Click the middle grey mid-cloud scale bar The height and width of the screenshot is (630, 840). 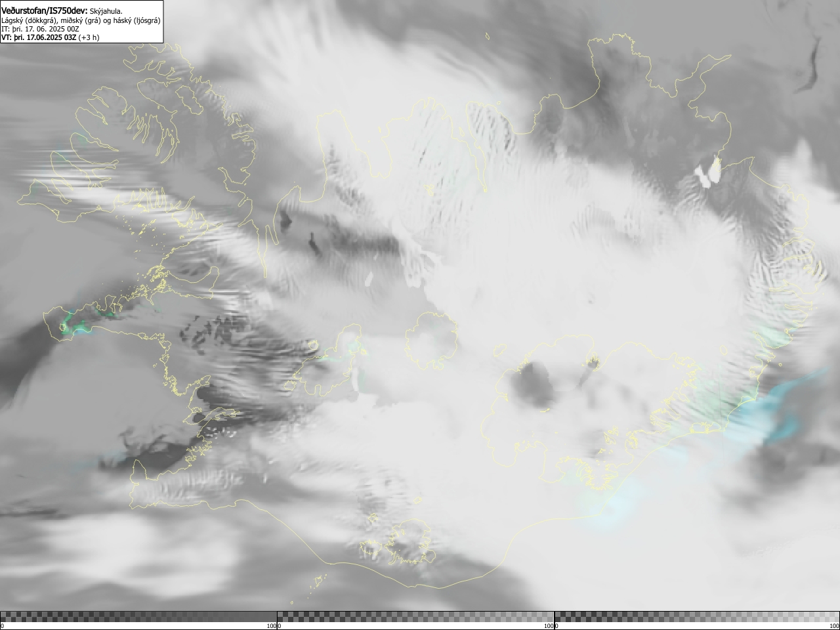pos(415,617)
